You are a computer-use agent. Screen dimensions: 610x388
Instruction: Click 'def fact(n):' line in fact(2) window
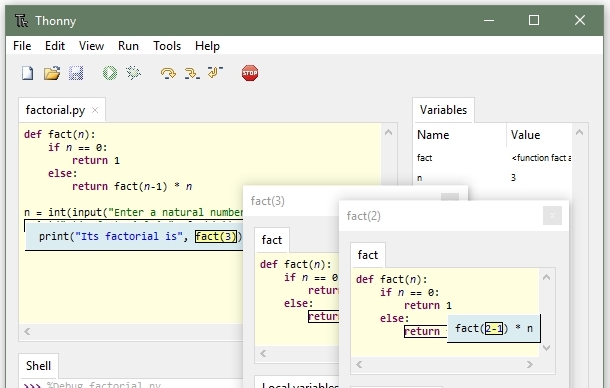[x=391, y=279]
